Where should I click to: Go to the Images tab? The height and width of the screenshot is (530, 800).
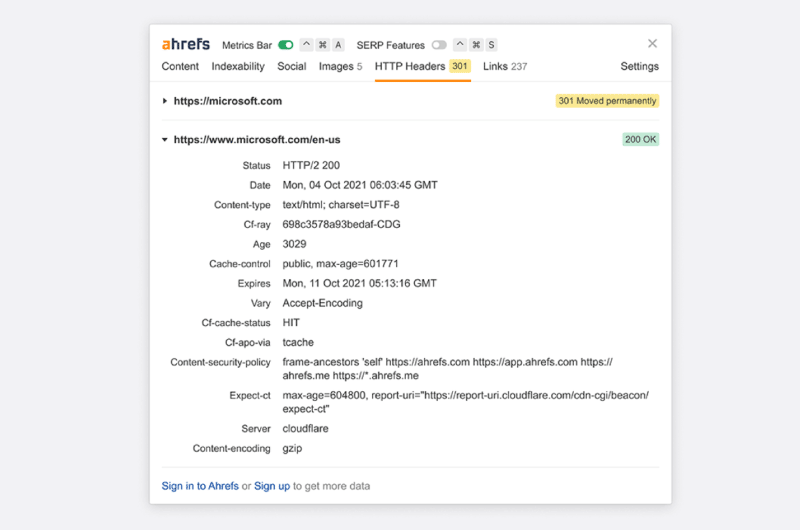pyautogui.click(x=340, y=66)
